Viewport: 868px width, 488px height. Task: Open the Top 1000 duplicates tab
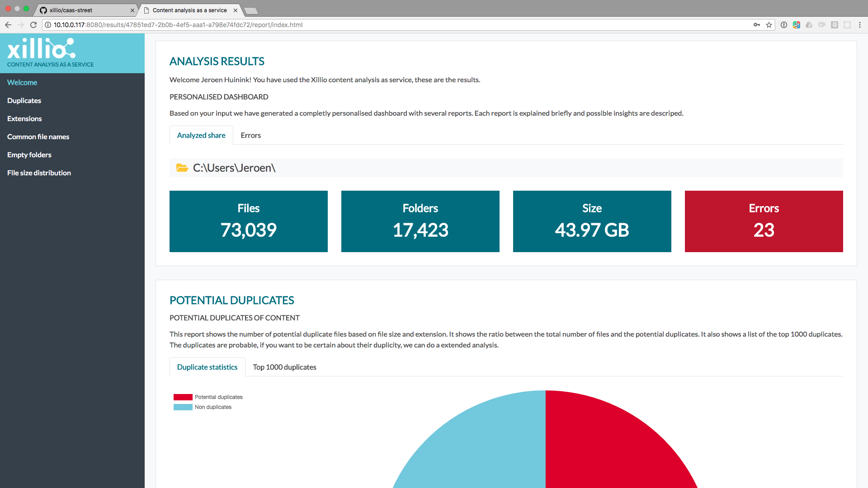click(x=284, y=367)
